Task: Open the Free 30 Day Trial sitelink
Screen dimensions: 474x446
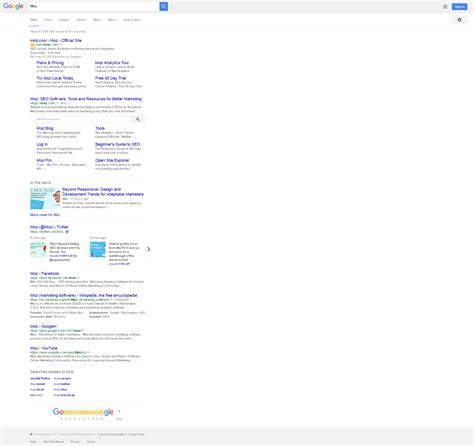Action: (x=110, y=78)
